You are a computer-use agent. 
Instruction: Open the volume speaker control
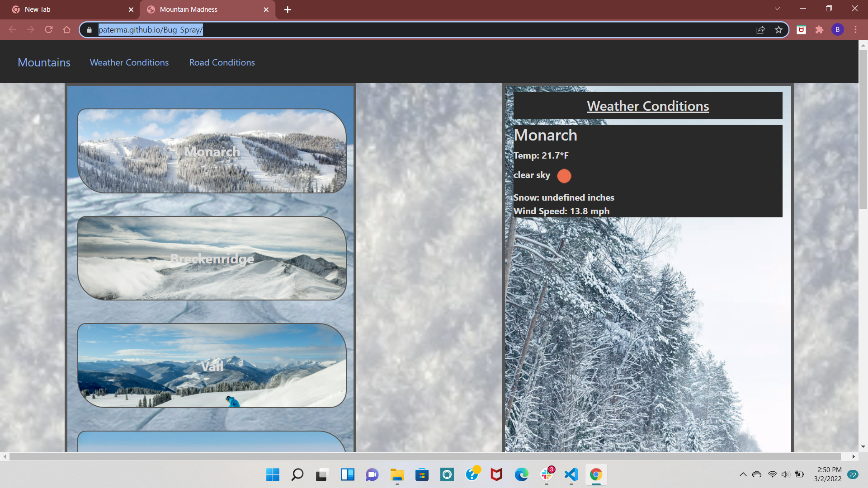786,474
